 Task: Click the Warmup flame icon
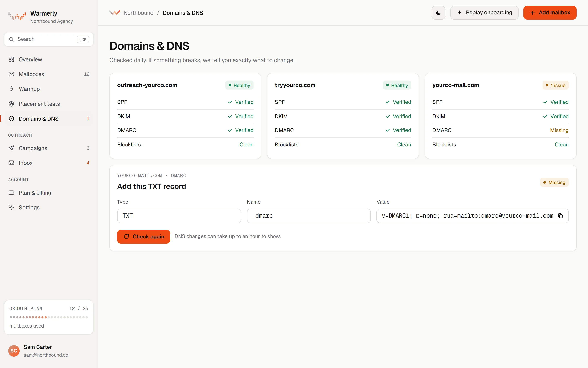coord(11,89)
